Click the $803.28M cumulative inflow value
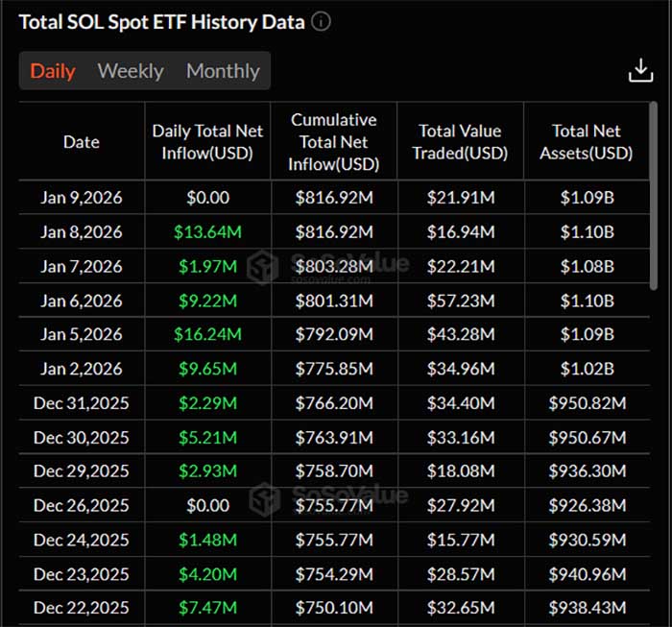Viewport: 672px width, 627px height. pos(334,267)
